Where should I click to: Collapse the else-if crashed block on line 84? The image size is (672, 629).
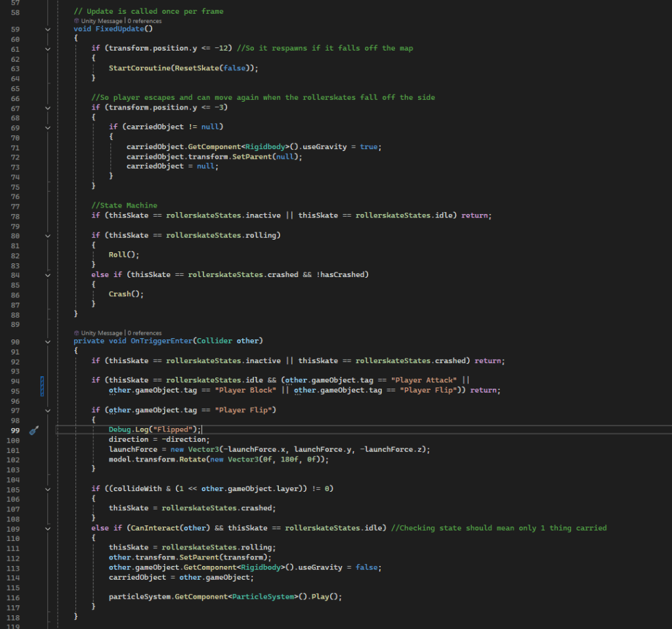click(47, 275)
